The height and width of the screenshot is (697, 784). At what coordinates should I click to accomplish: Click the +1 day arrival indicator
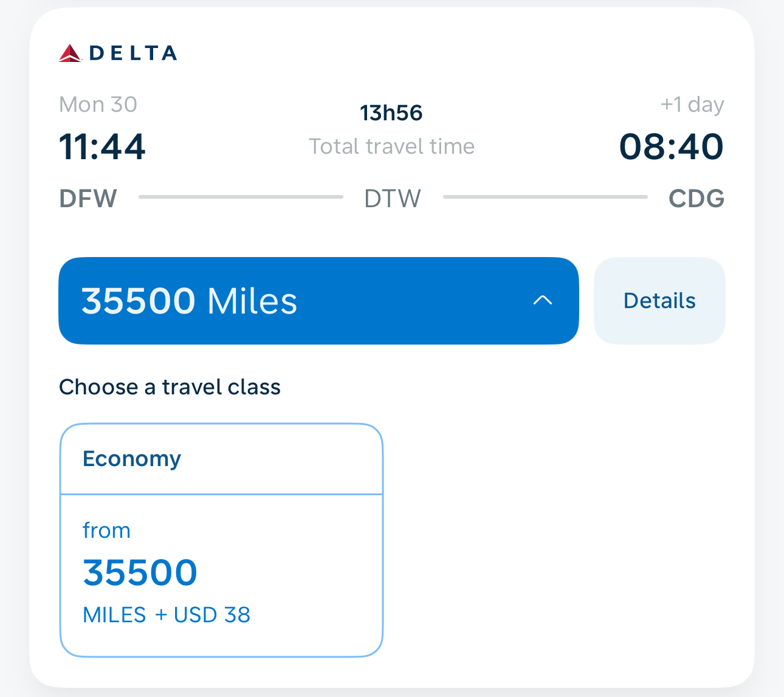click(x=692, y=105)
